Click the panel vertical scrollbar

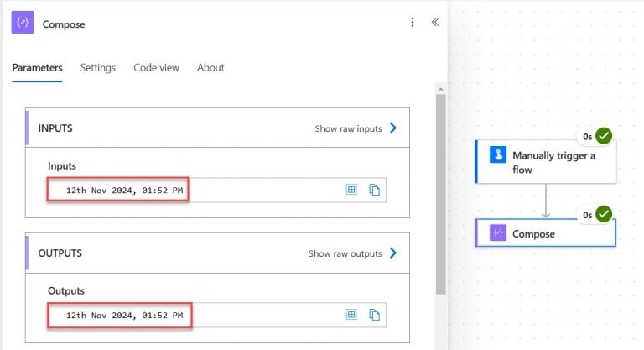pos(440,193)
